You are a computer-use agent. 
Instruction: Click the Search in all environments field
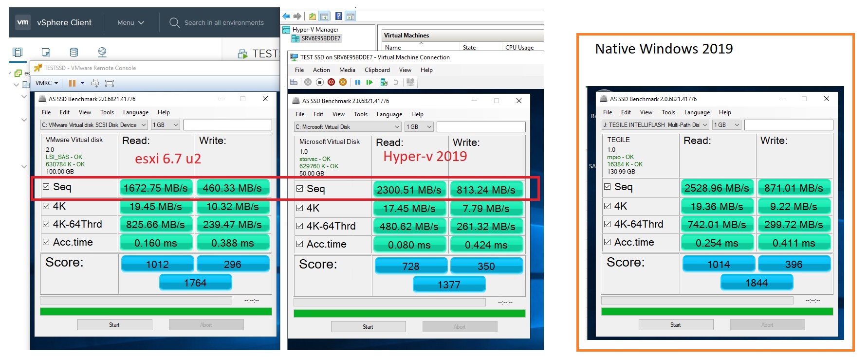224,22
